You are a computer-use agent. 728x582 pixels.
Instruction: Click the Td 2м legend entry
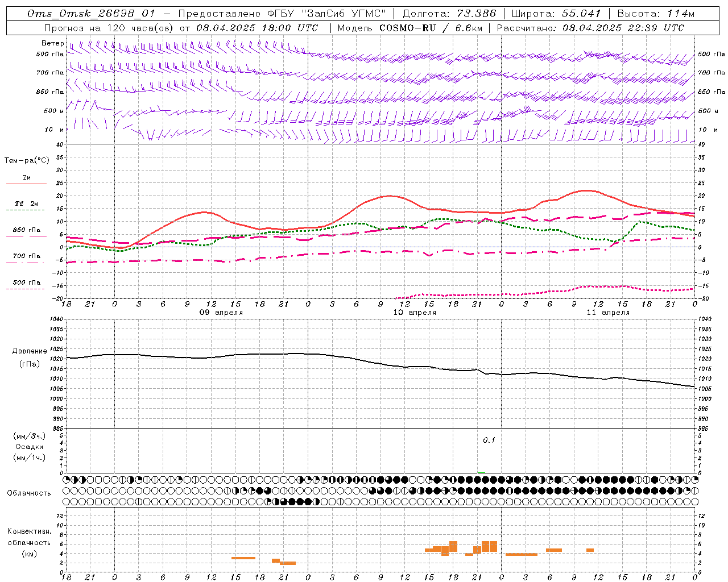click(26, 203)
